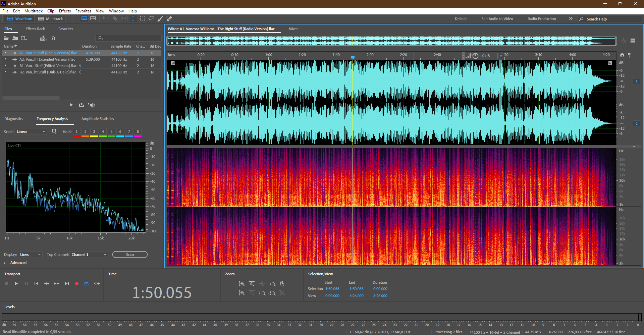644x335 pixels.
Task: Switch to the Amplitude Statistics tab
Action: (98, 119)
